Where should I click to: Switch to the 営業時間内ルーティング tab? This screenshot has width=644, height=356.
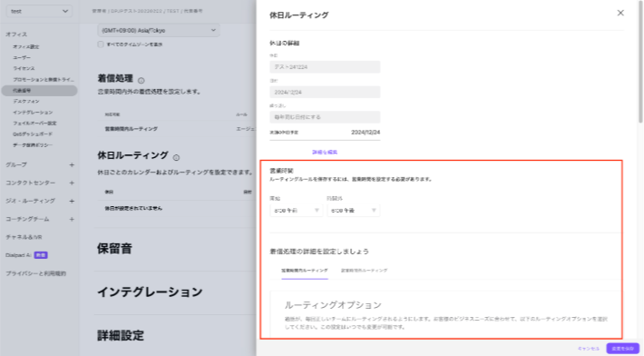[x=305, y=271]
